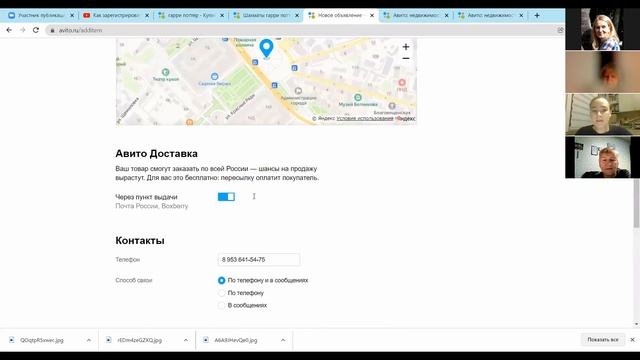This screenshot has height=360, width=640.
Task: Select the 'По телефону' radio button
Action: [x=222, y=293]
